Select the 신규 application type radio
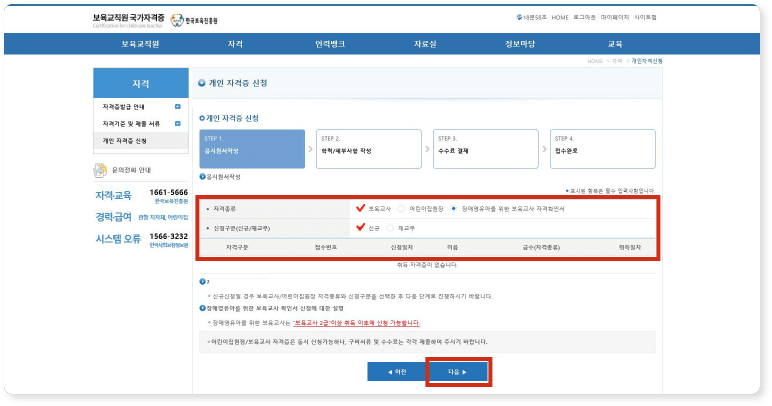Viewport: 772px width, 406px height. (360, 227)
